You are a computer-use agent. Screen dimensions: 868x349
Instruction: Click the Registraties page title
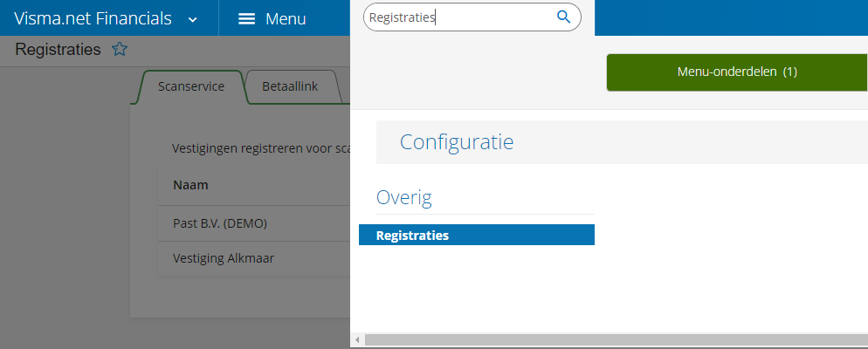click(59, 50)
